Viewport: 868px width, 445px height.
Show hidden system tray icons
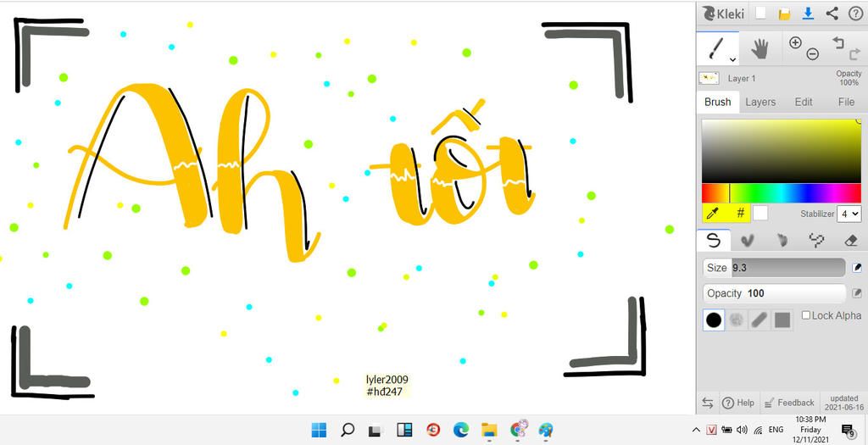(697, 430)
